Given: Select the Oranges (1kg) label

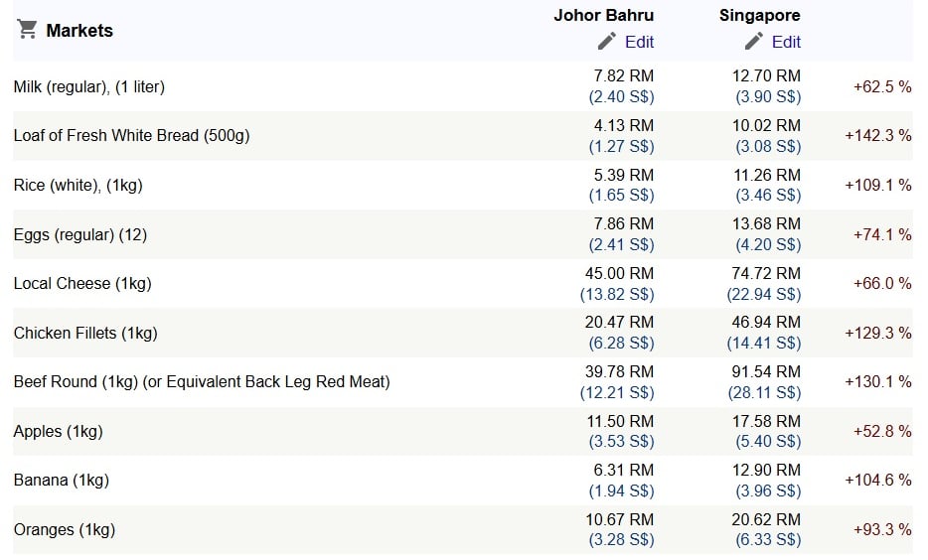Looking at the screenshot, I should tap(65, 529).
